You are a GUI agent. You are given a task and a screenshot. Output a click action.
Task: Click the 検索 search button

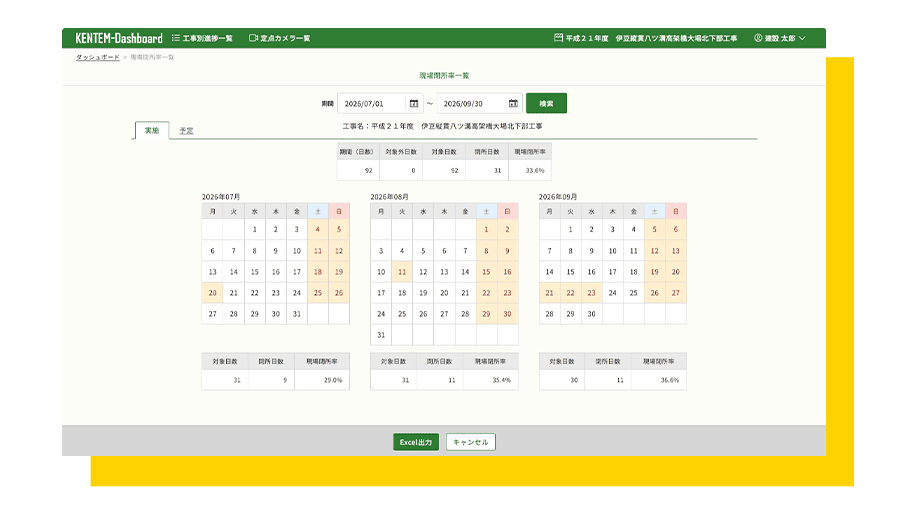point(546,103)
